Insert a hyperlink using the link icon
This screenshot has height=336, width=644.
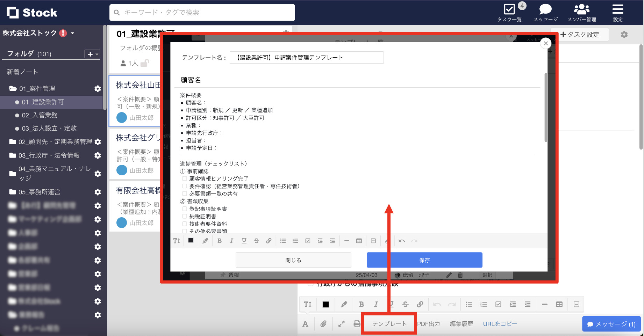269,241
